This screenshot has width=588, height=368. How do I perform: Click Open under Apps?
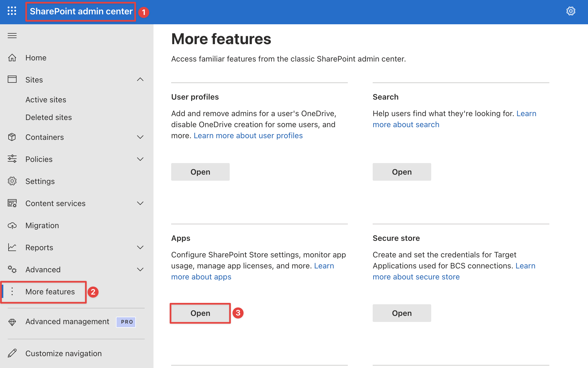[x=200, y=313]
